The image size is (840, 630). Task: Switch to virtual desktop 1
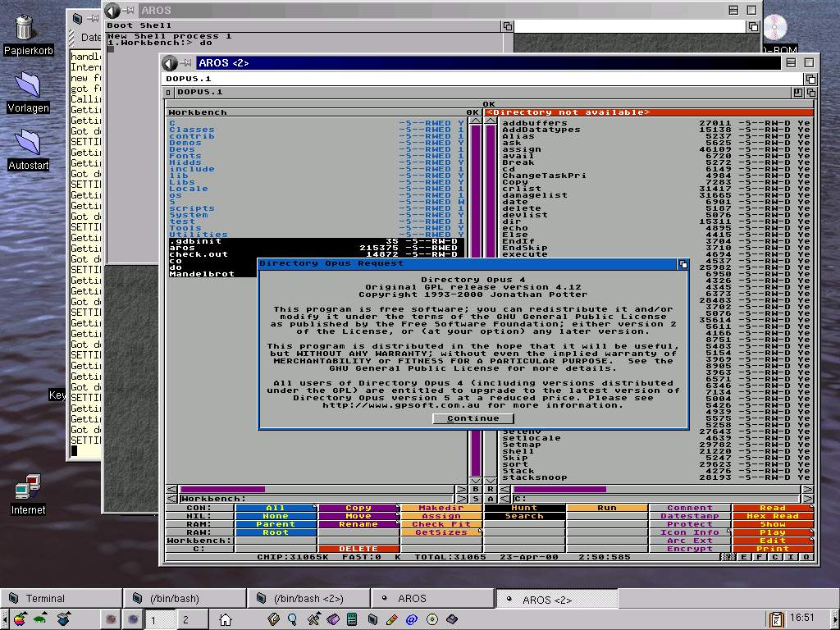pos(160,620)
